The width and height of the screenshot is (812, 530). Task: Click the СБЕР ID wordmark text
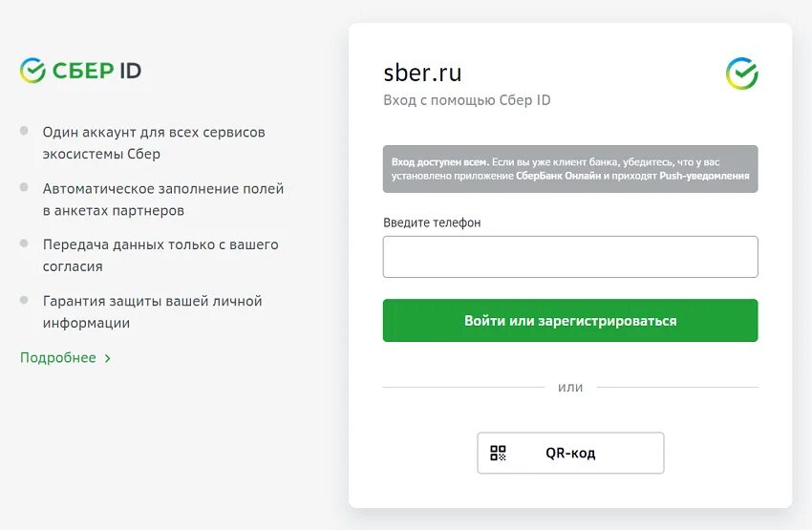96,71
